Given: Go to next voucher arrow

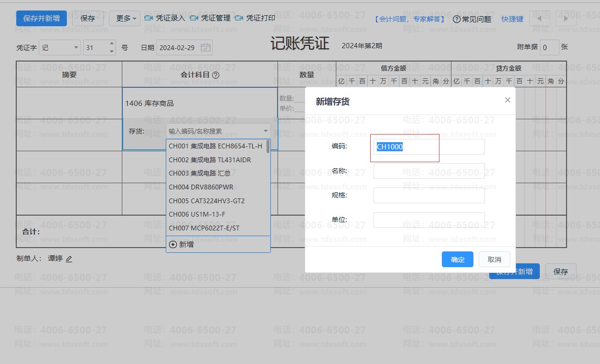Looking at the screenshot, I should [566, 19].
